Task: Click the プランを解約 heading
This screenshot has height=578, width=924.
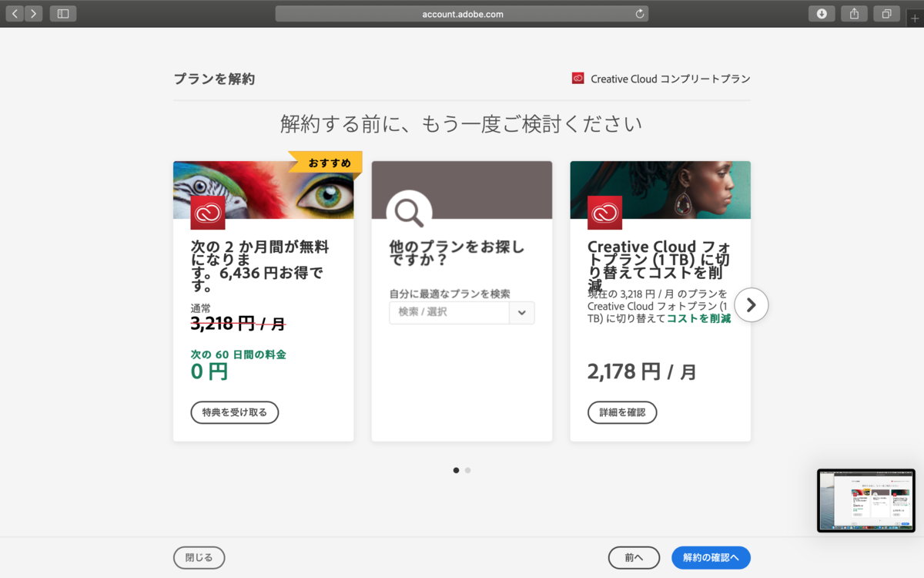Action: [x=214, y=79]
